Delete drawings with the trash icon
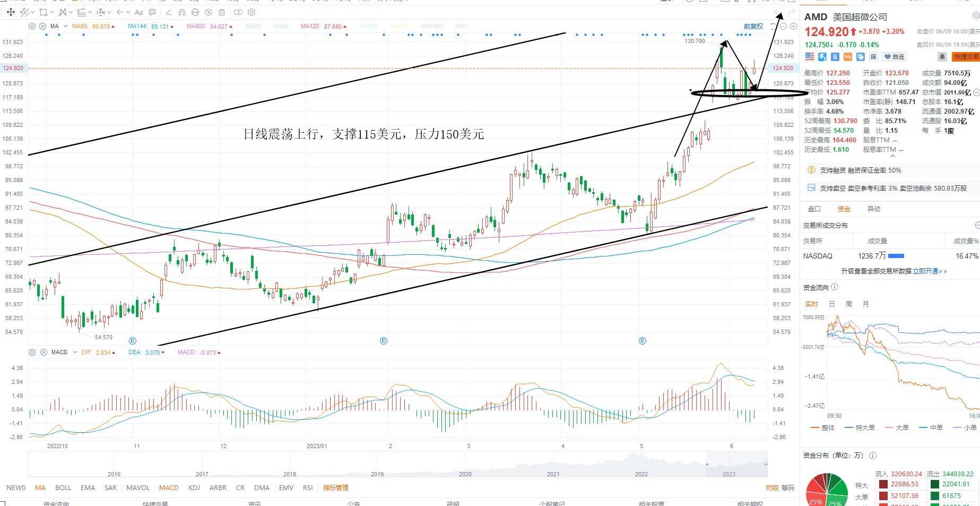Image resolution: width=980 pixels, height=506 pixels. pyautogui.click(x=222, y=12)
